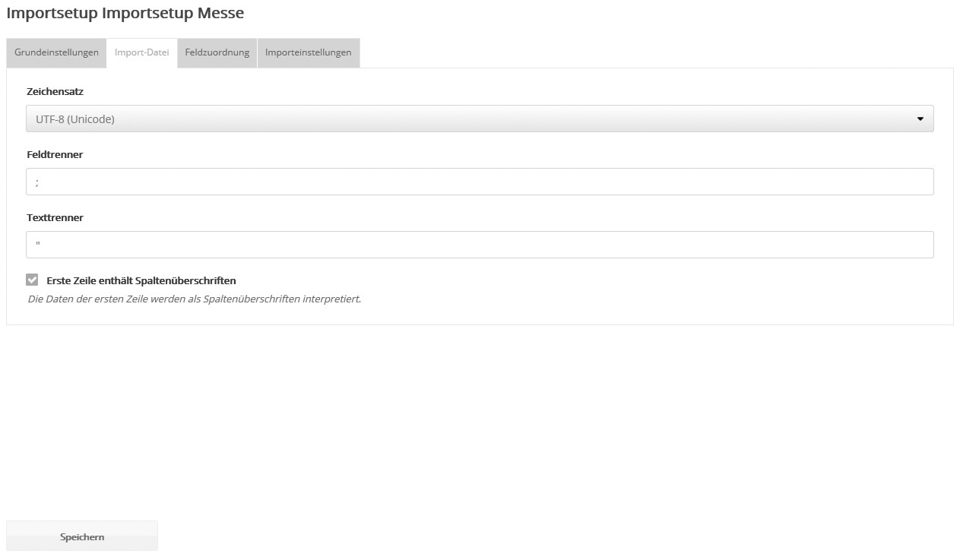Click the Texttrenner field label
The image size is (963, 560).
(x=55, y=217)
